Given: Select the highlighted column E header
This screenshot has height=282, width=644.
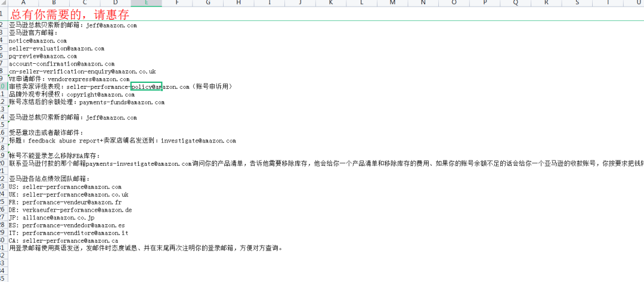Looking at the screenshot, I should click(x=147, y=4).
